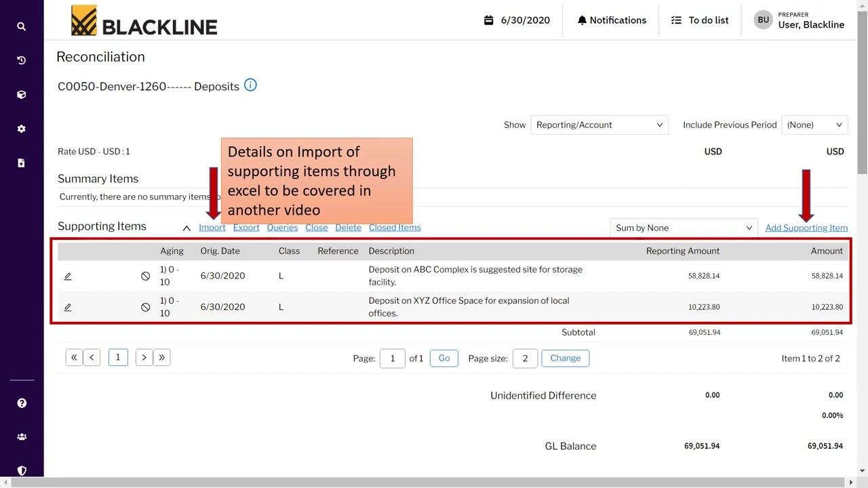
Task: Open the To do list
Action: (x=699, y=20)
